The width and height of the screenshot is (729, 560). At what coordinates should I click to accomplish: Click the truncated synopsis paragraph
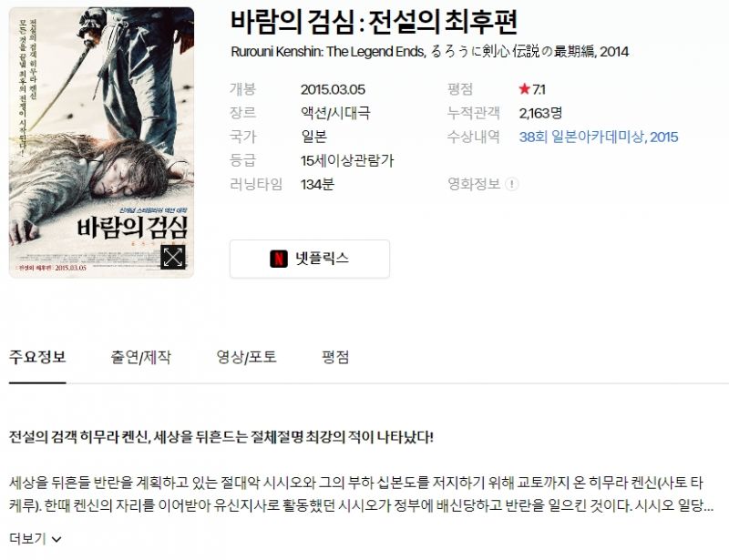coord(361,494)
